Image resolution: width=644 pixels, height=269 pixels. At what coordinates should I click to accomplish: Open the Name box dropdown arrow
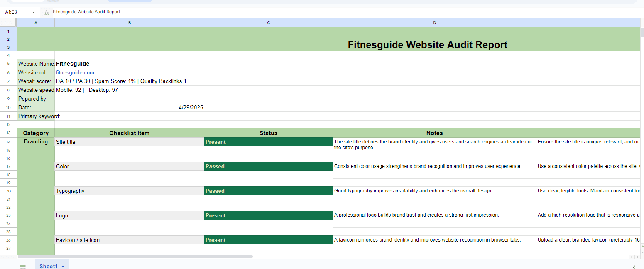point(34,12)
